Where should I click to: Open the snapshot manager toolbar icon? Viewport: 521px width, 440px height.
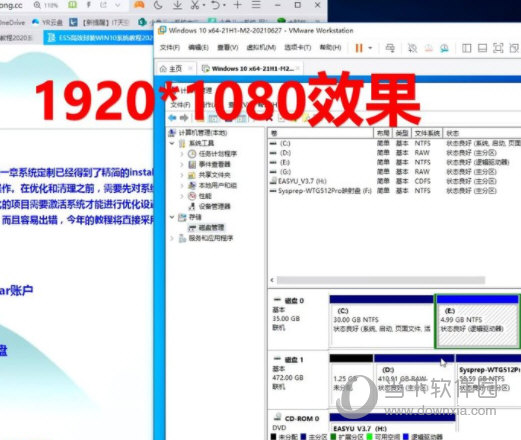[444, 48]
